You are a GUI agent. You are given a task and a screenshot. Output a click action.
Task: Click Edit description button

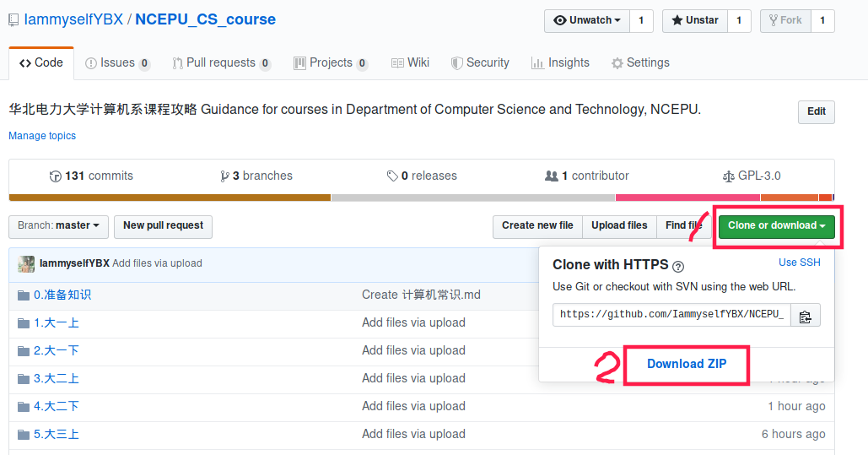(817, 112)
